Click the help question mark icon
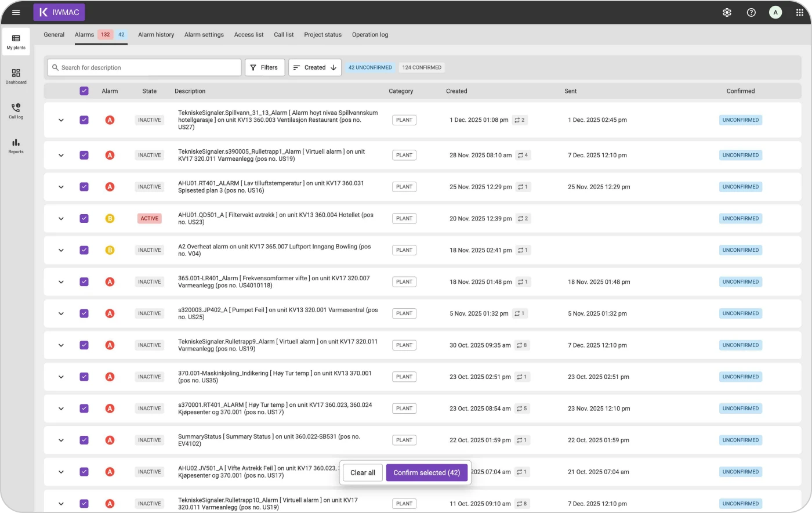 coord(751,12)
